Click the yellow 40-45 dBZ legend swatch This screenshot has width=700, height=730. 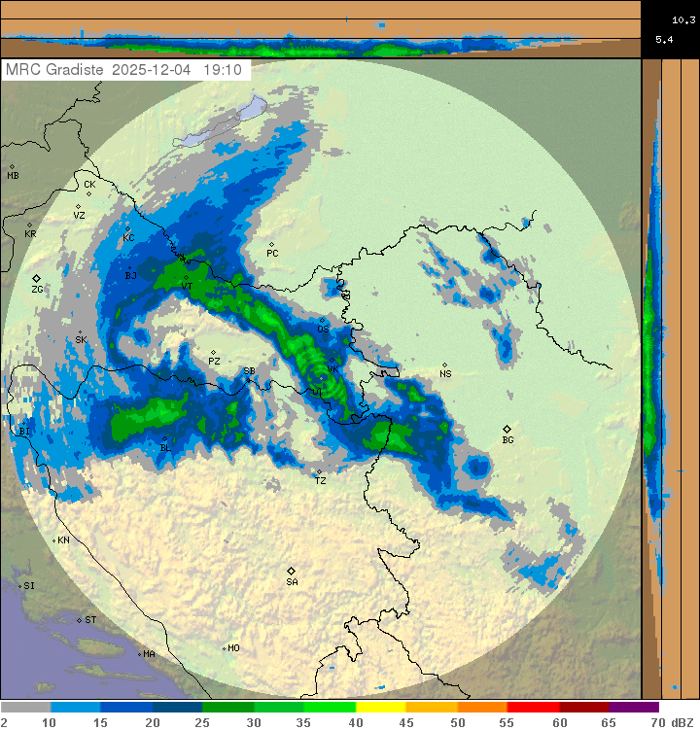pyautogui.click(x=380, y=708)
